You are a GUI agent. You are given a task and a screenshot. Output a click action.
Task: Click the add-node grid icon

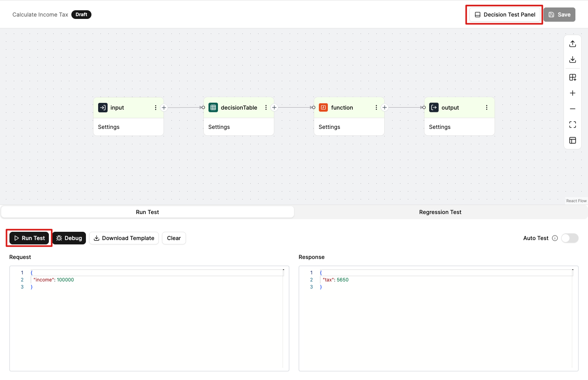click(573, 77)
